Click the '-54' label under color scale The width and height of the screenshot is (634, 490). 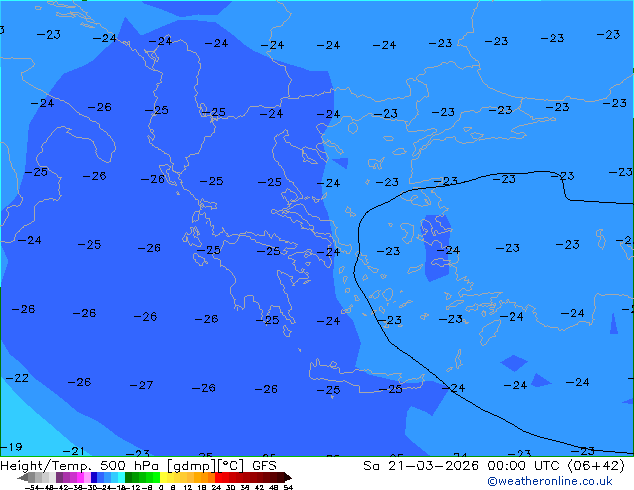pos(32,488)
